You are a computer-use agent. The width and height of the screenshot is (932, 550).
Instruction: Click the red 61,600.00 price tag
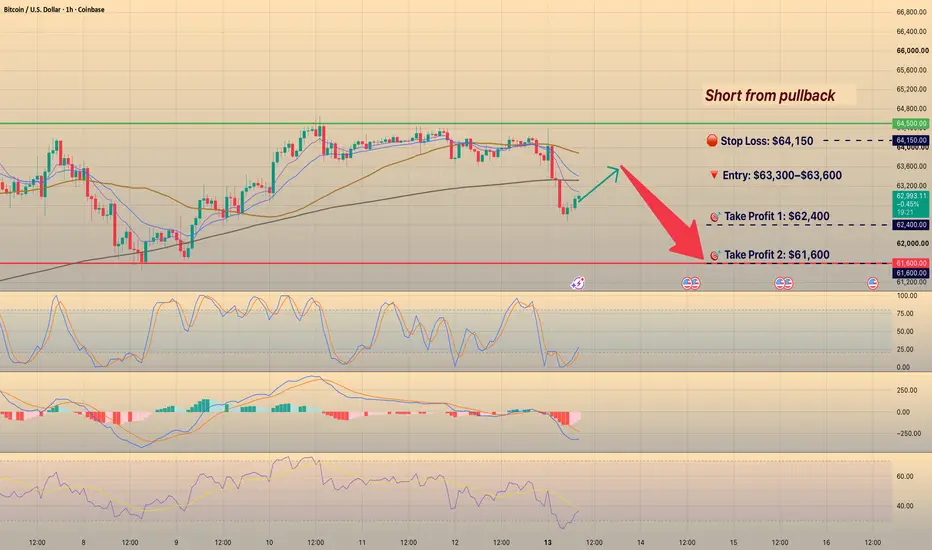(x=911, y=263)
